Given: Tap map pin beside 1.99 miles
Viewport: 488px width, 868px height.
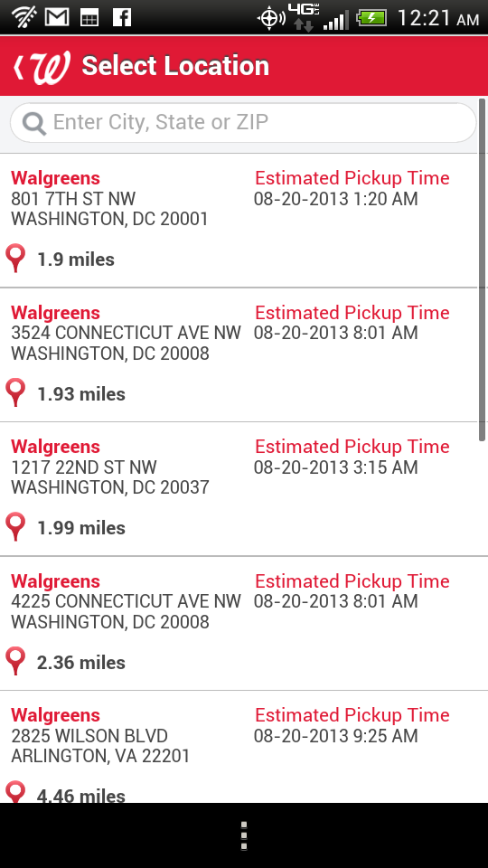Looking at the screenshot, I should 15,527.
